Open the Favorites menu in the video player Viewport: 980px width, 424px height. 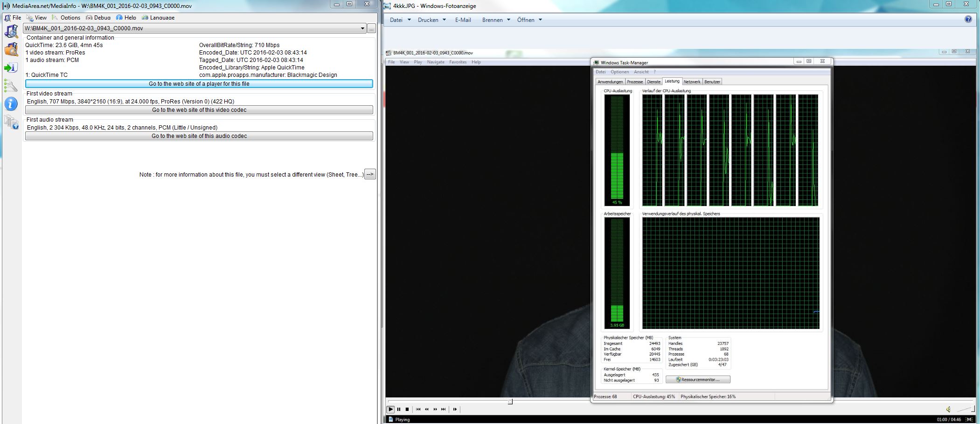458,62
